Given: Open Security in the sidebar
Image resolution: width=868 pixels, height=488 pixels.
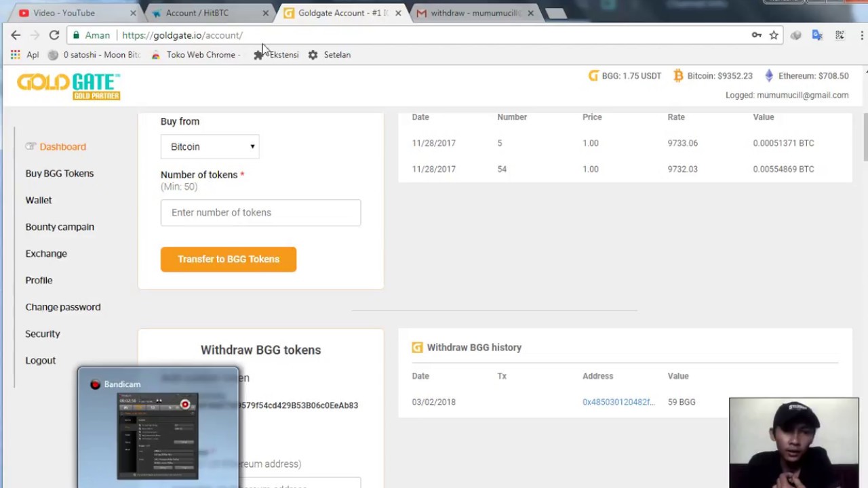Looking at the screenshot, I should click(43, 334).
